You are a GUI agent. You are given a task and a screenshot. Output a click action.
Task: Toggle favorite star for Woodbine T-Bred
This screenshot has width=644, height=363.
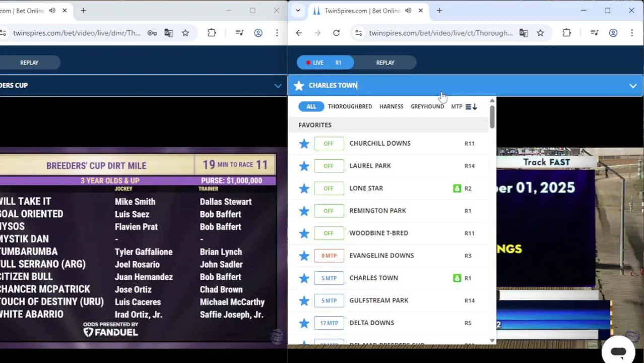304,233
